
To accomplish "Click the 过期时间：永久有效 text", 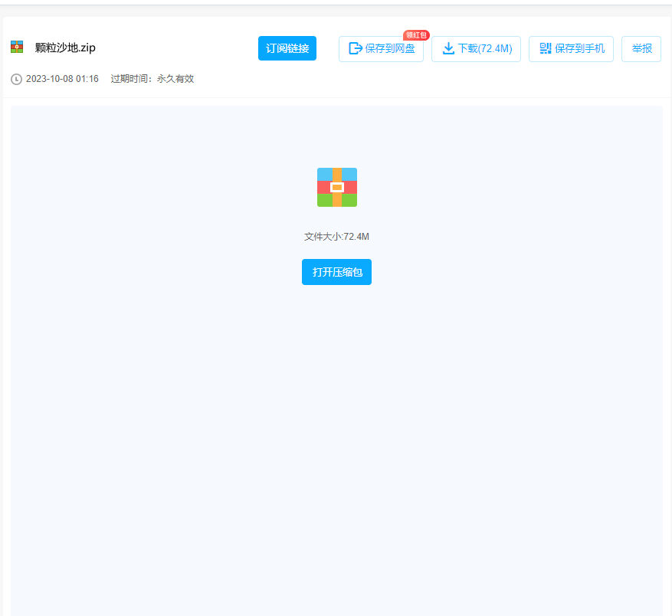I will coord(152,79).
